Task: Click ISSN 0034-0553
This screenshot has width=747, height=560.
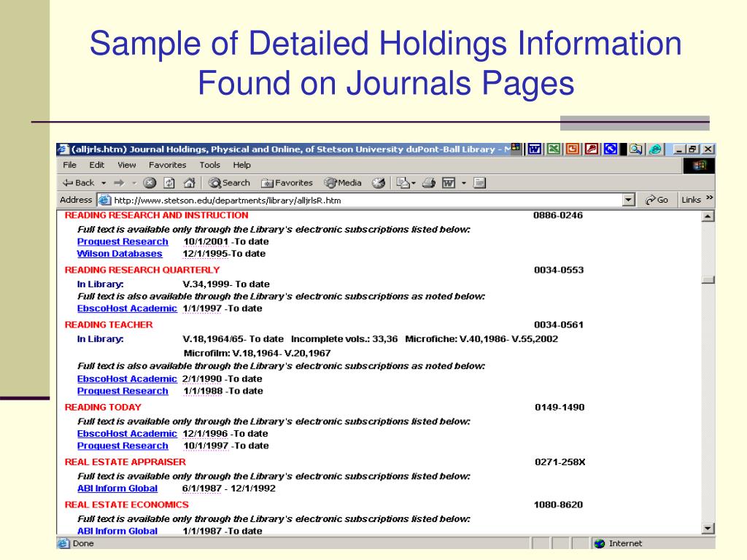Action: [x=558, y=270]
